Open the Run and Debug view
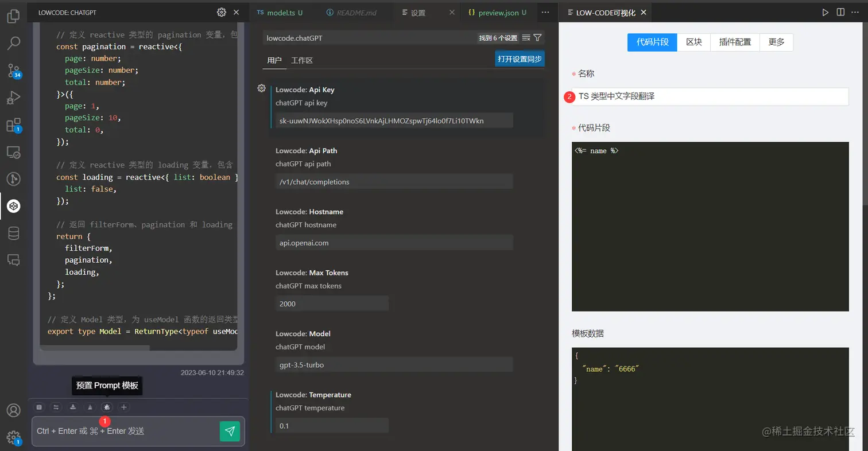 tap(13, 98)
